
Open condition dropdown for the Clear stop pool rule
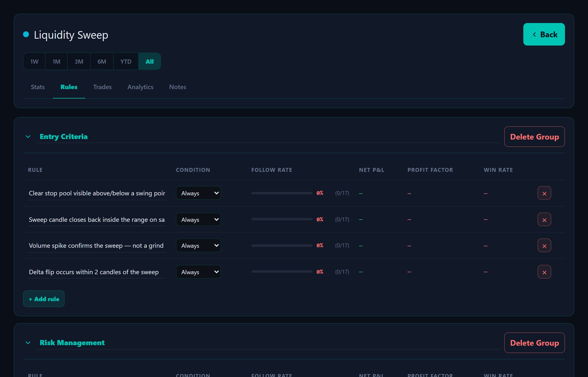click(198, 193)
